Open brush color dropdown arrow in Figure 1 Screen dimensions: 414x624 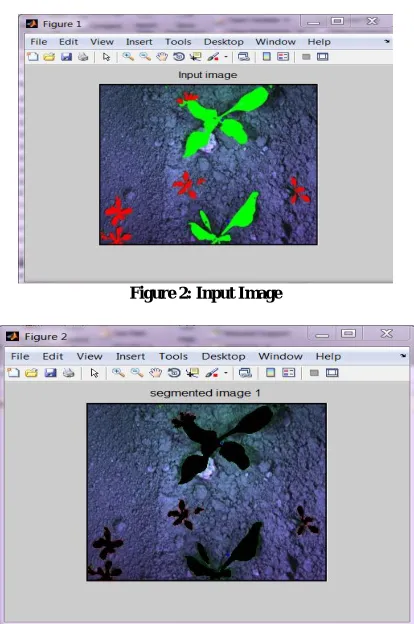[x=226, y=57]
